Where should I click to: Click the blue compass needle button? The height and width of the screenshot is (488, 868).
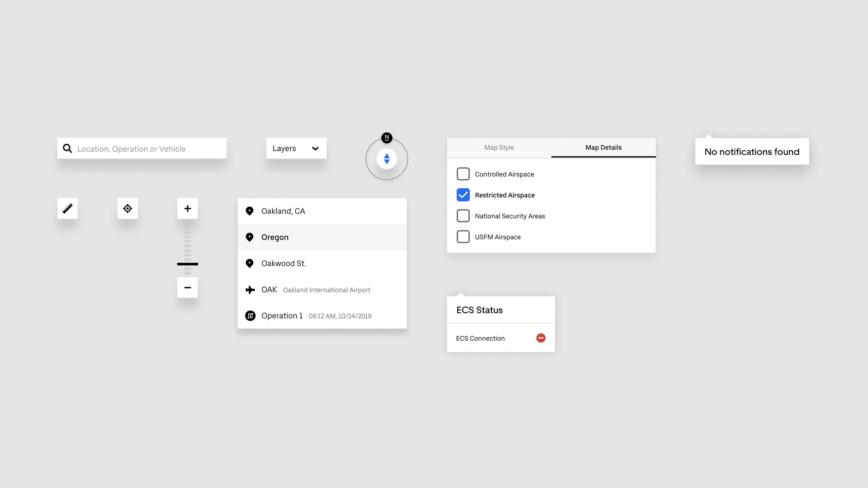coord(387,159)
